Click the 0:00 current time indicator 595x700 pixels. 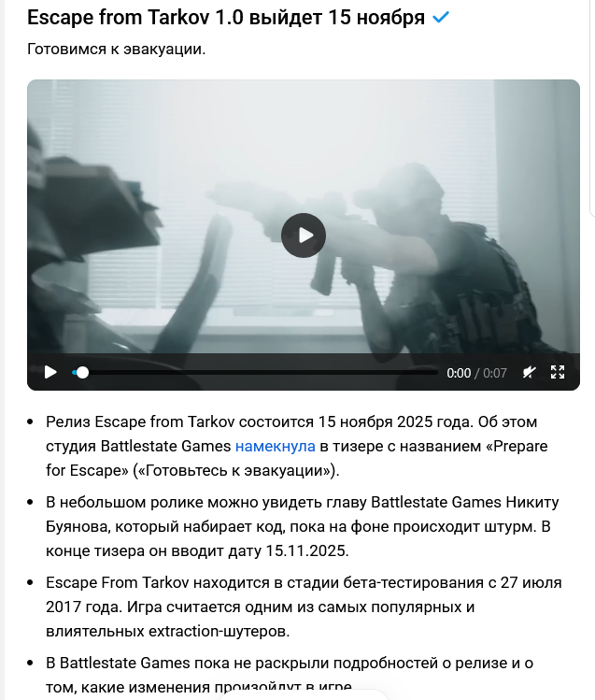coord(459,373)
